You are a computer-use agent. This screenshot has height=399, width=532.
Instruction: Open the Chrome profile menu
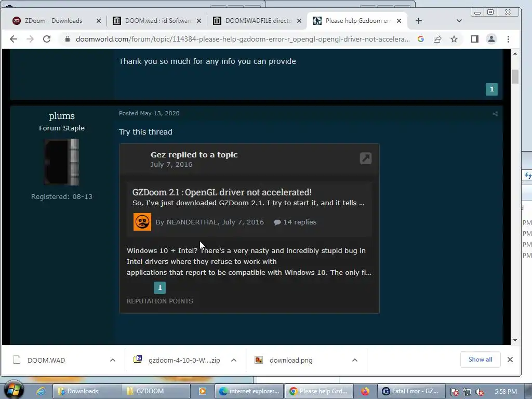coord(491,39)
